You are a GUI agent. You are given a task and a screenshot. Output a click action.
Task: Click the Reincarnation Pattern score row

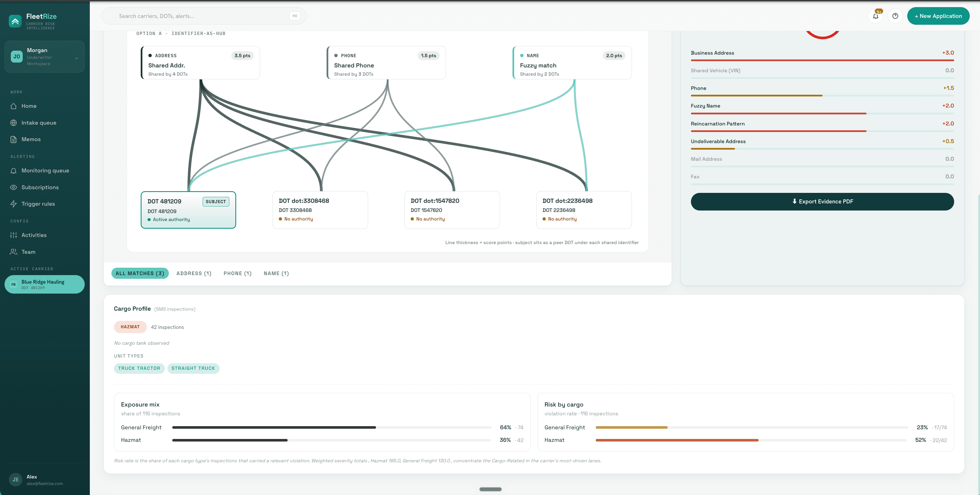pyautogui.click(x=822, y=127)
